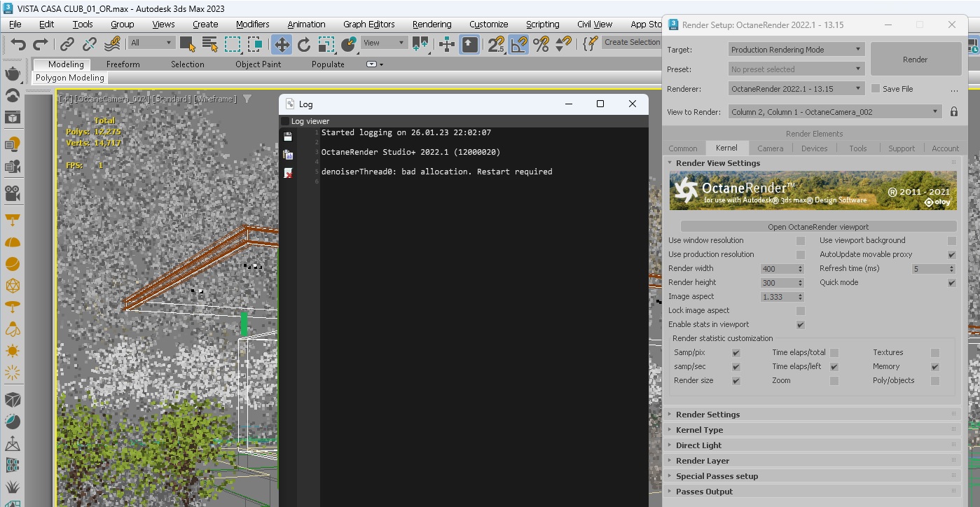Toggle Select and Manipulate icon

[447, 44]
